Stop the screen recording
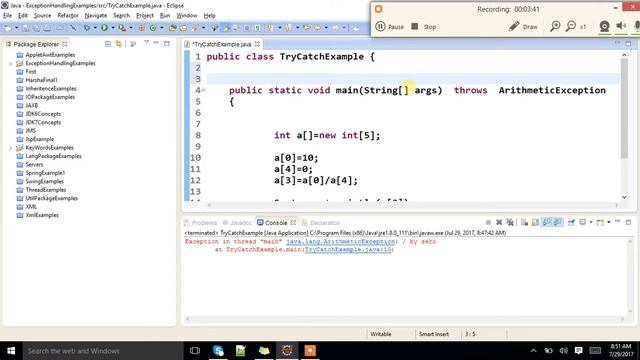 pyautogui.click(x=424, y=27)
